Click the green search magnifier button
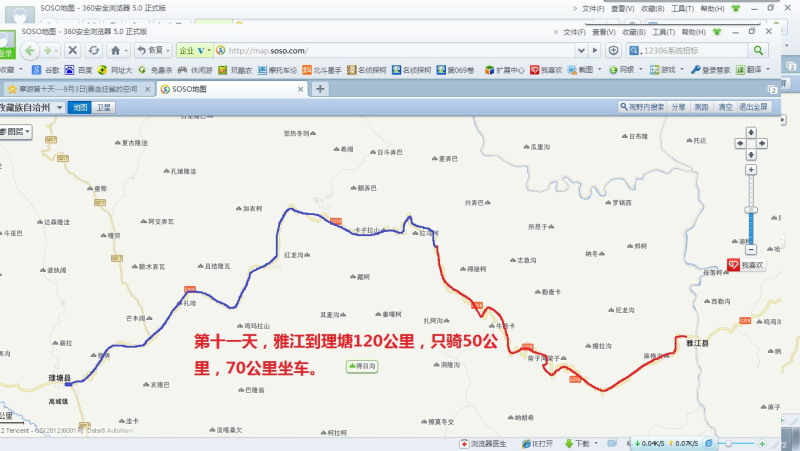 point(758,50)
